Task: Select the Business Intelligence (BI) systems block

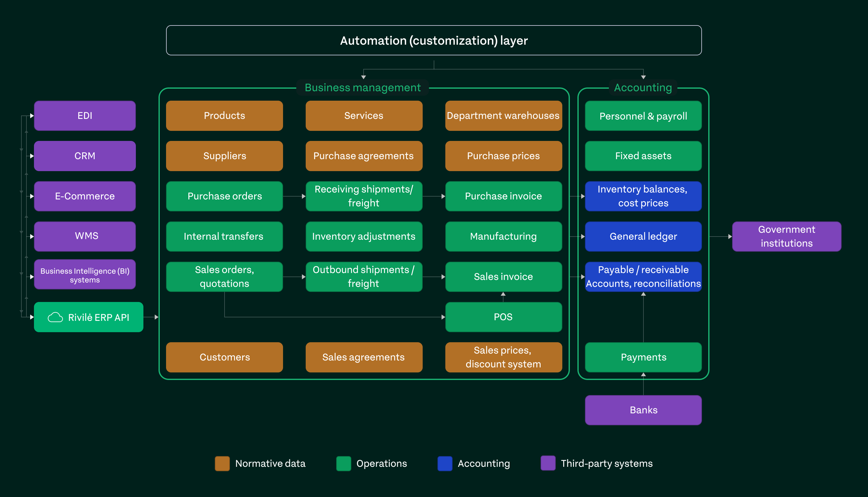Action: pos(85,275)
